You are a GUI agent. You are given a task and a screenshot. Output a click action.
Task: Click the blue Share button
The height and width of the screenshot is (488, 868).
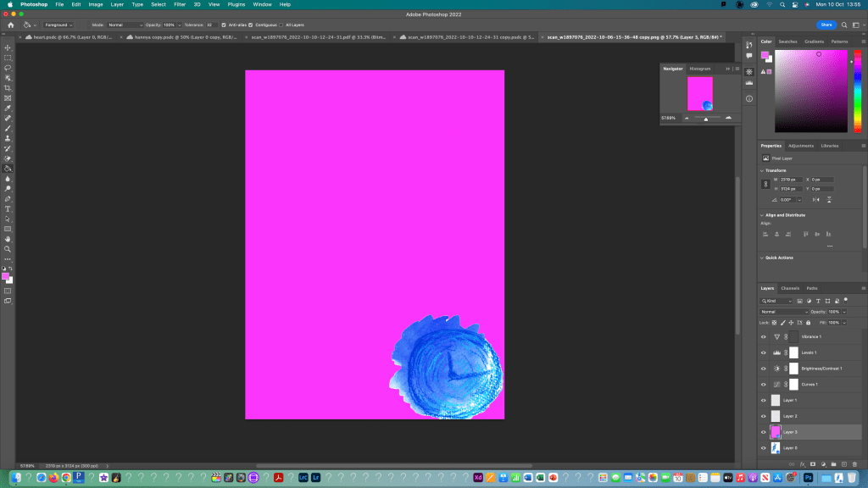click(x=826, y=25)
